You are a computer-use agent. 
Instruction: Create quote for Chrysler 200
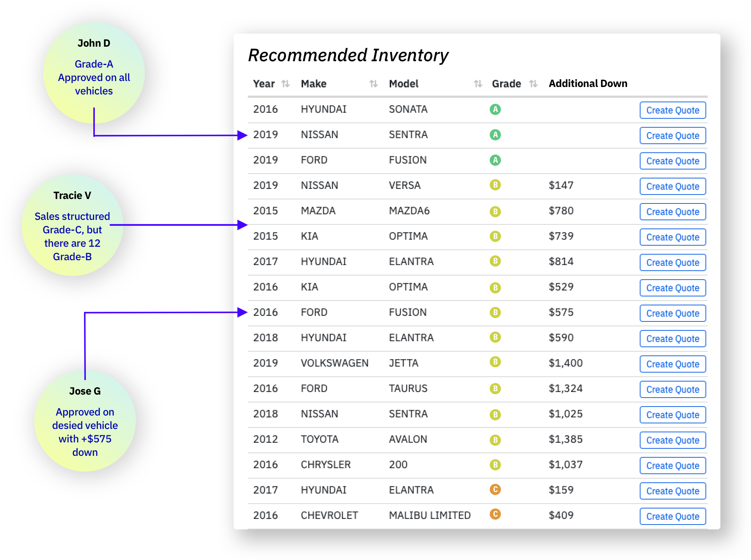[673, 466]
